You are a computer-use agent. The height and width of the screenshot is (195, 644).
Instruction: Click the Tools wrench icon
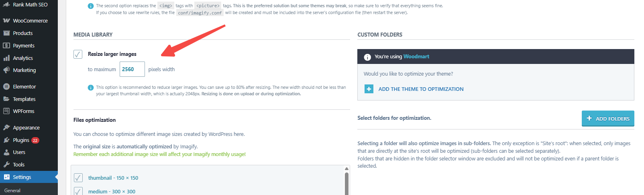pos(6,164)
